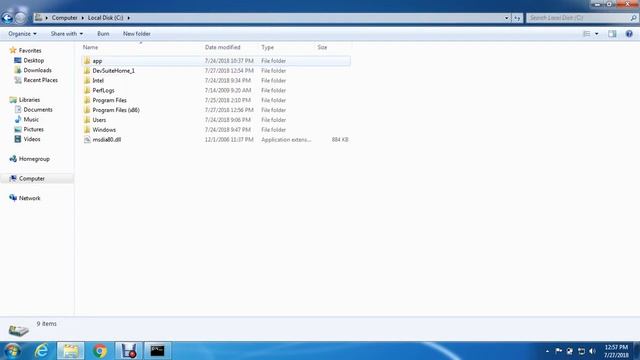Click the Burn toolbar button

[103, 34]
